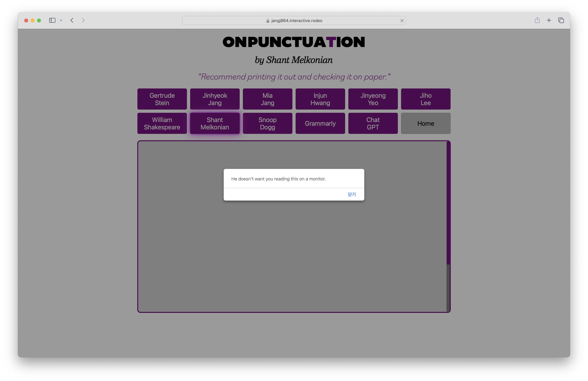The image size is (588, 381).
Task: Click the jangj864.interactive.rodeo address field
Action: tap(296, 21)
